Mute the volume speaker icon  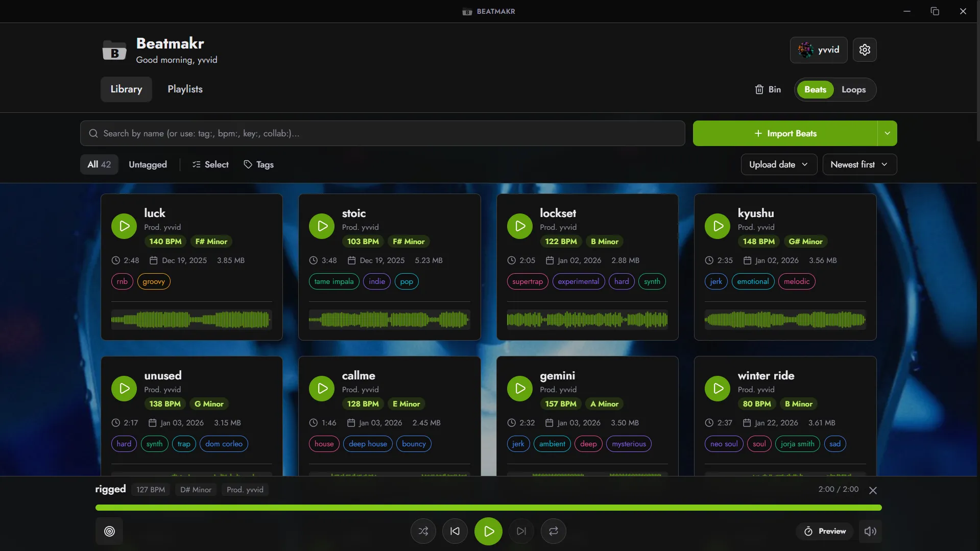870,531
